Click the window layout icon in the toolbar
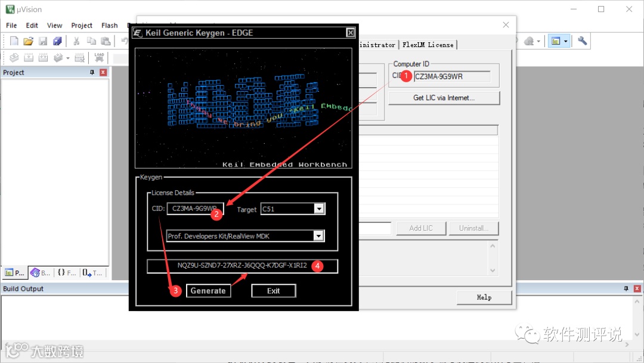The image size is (644, 363). pyautogui.click(x=556, y=41)
